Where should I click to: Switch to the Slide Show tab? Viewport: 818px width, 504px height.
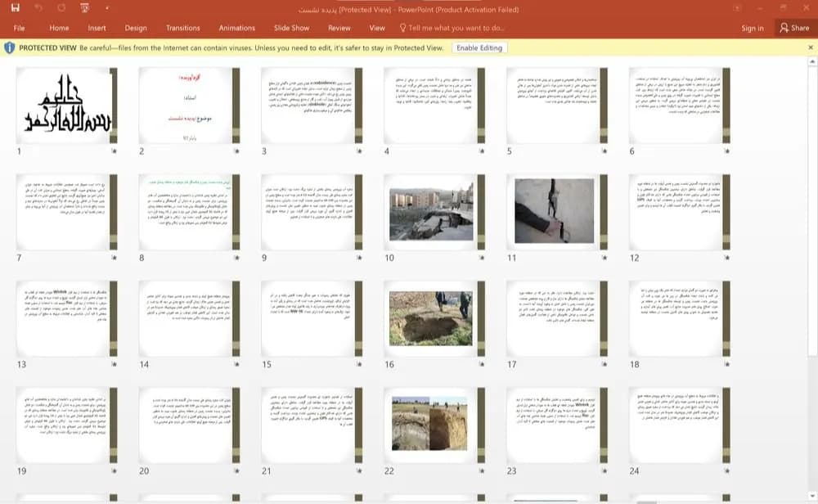point(292,28)
